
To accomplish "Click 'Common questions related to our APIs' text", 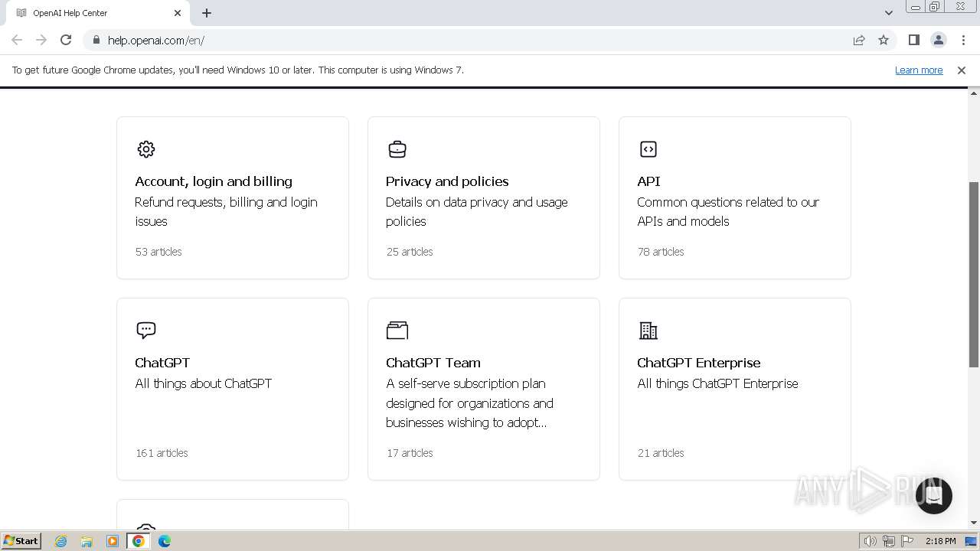I will [x=728, y=212].
